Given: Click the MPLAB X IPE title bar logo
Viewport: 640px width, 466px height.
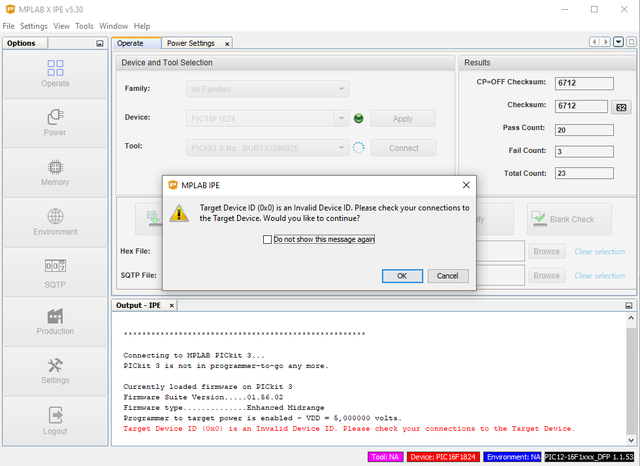Looking at the screenshot, I should click(10, 9).
